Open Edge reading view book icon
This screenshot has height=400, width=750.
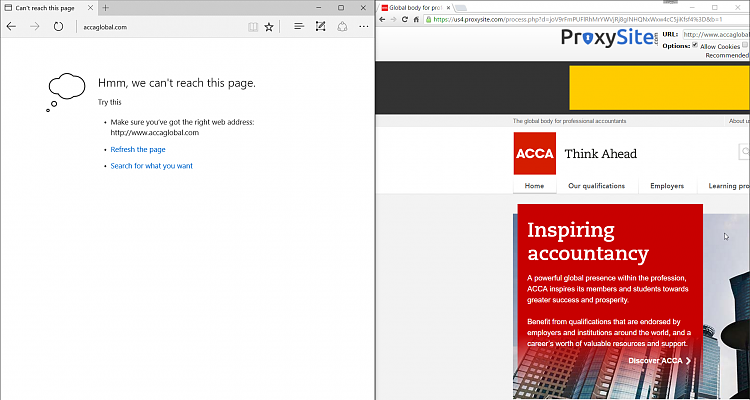click(253, 27)
